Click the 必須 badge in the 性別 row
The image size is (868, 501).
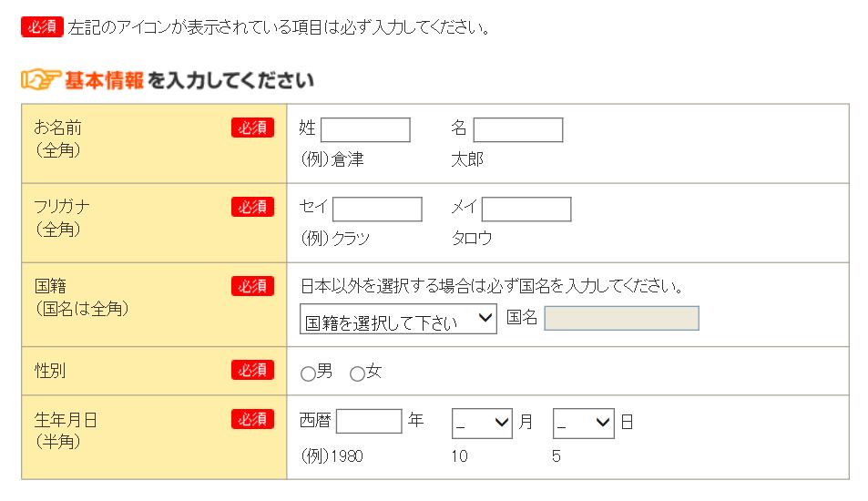(x=252, y=370)
